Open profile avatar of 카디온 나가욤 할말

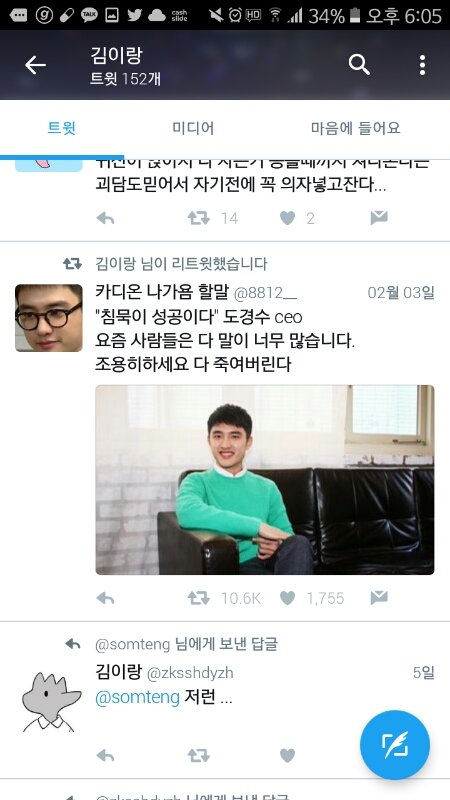(48, 318)
